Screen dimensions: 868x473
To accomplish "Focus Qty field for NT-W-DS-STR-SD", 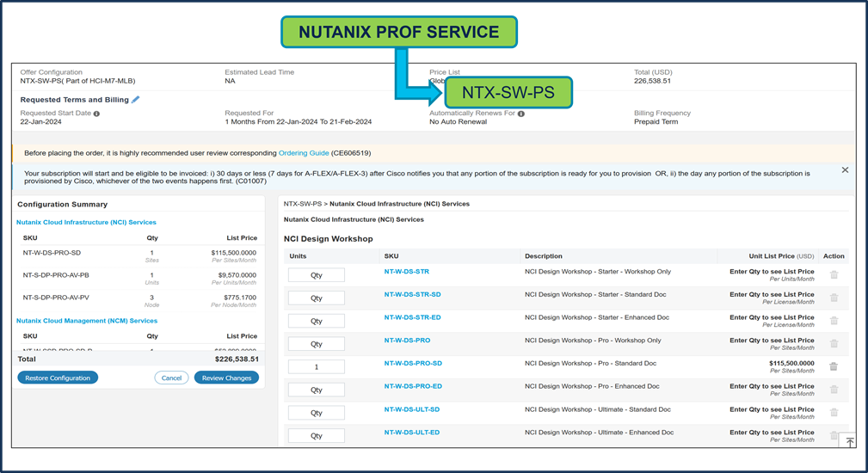I will pyautogui.click(x=316, y=298).
